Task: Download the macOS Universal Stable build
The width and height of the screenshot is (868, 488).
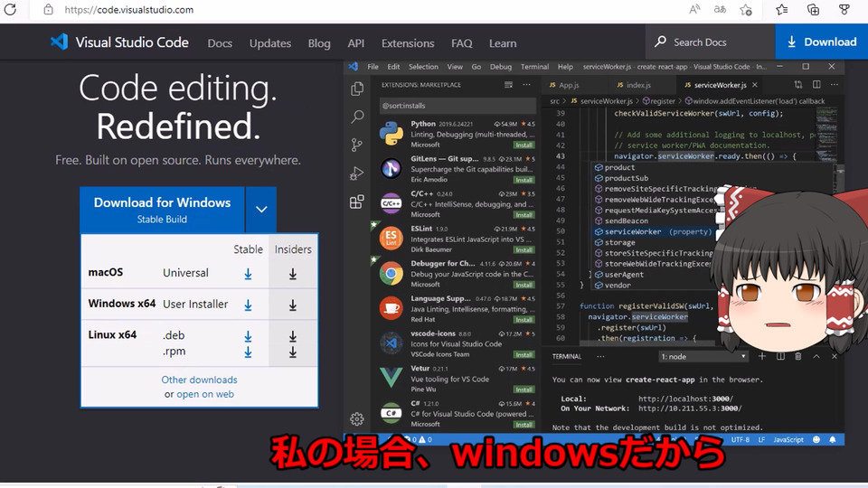Action: 248,274
